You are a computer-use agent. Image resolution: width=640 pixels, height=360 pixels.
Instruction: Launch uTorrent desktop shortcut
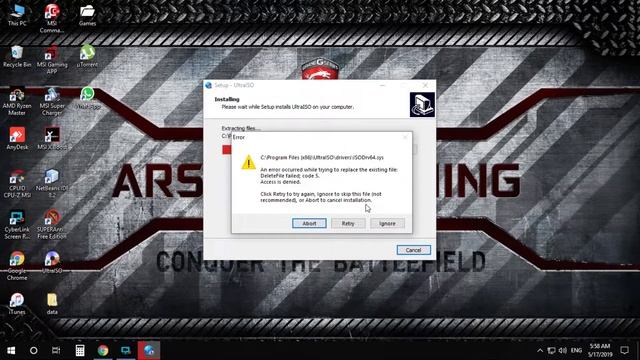coord(87,57)
